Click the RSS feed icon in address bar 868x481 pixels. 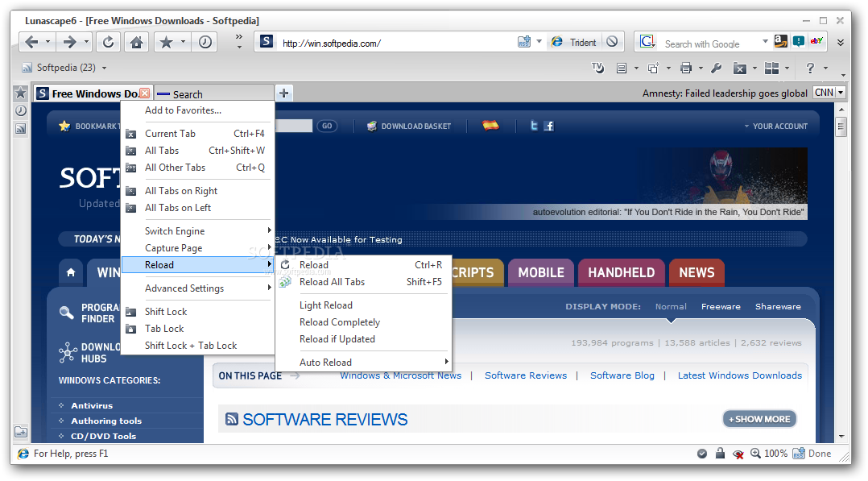click(x=523, y=42)
